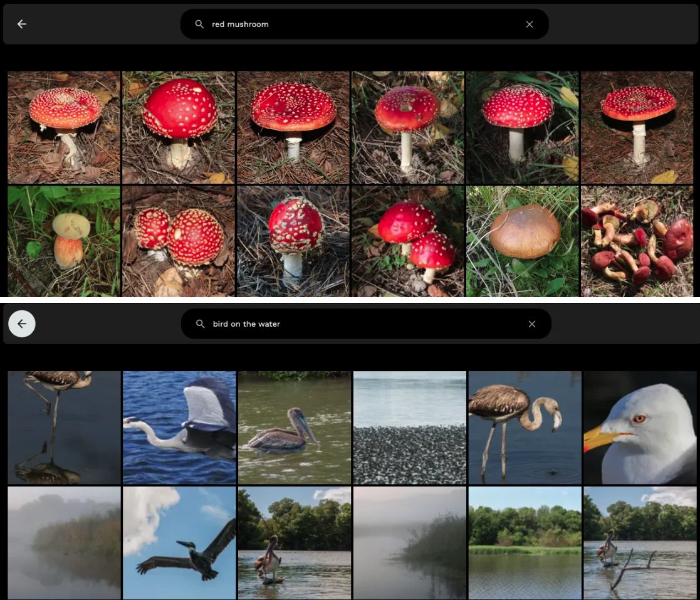Screen dimensions: 700x600
Task: Open the pelican perched on branch photo
Action: pos(640,543)
